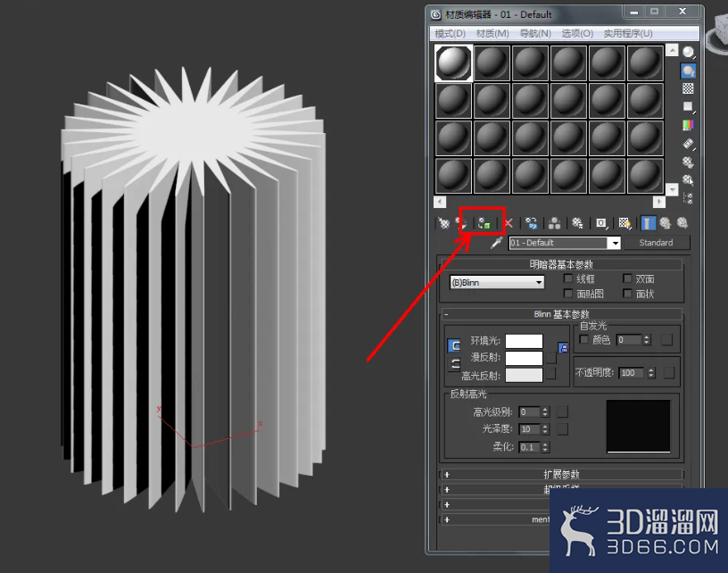The image size is (728, 573).
Task: Pick material from object with eyedropper
Action: 497,243
